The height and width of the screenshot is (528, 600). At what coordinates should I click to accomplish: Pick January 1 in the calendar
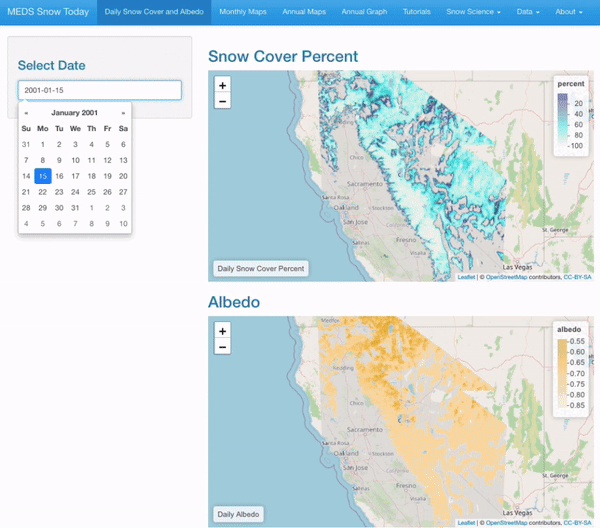coord(43,144)
